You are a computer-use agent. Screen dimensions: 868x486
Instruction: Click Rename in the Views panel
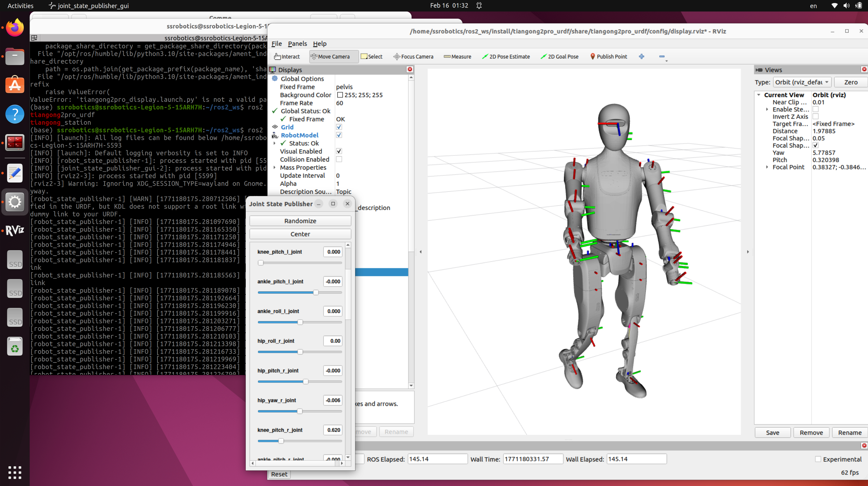850,432
